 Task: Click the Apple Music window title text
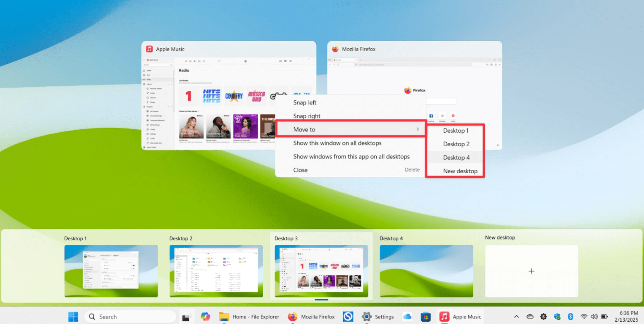tap(170, 49)
